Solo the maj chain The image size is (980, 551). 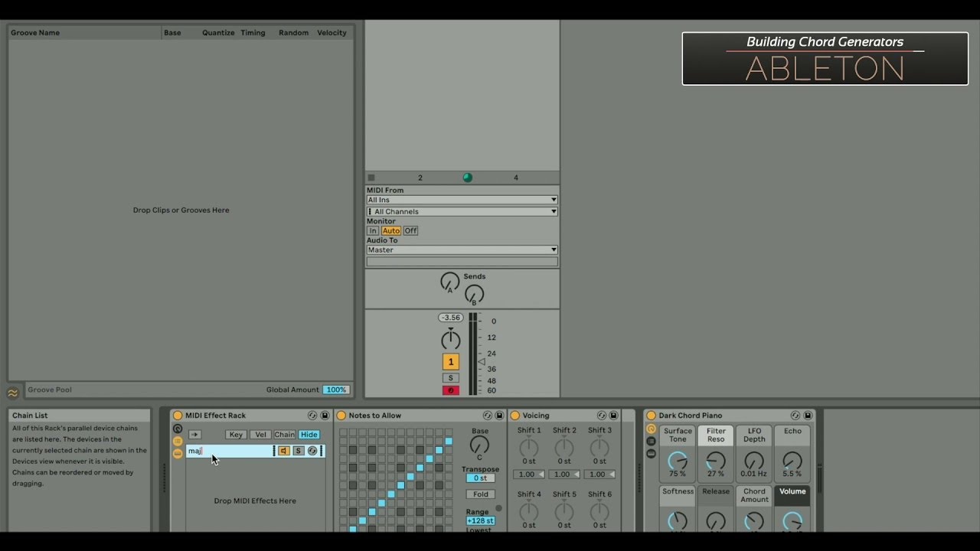[299, 451]
